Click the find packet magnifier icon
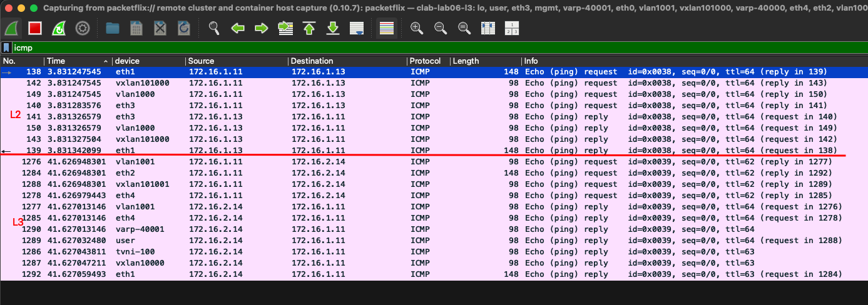 click(x=214, y=28)
